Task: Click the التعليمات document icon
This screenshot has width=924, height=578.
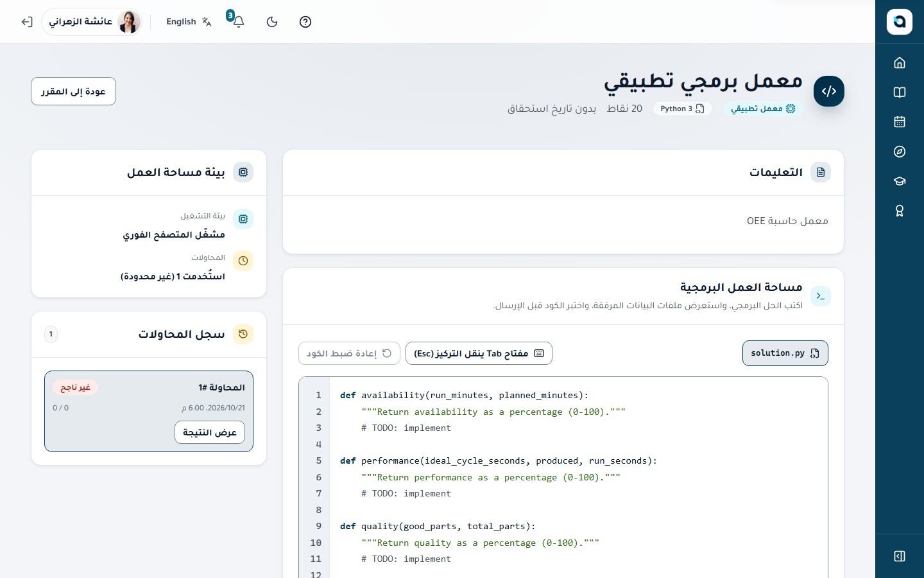Action: pyautogui.click(x=821, y=172)
